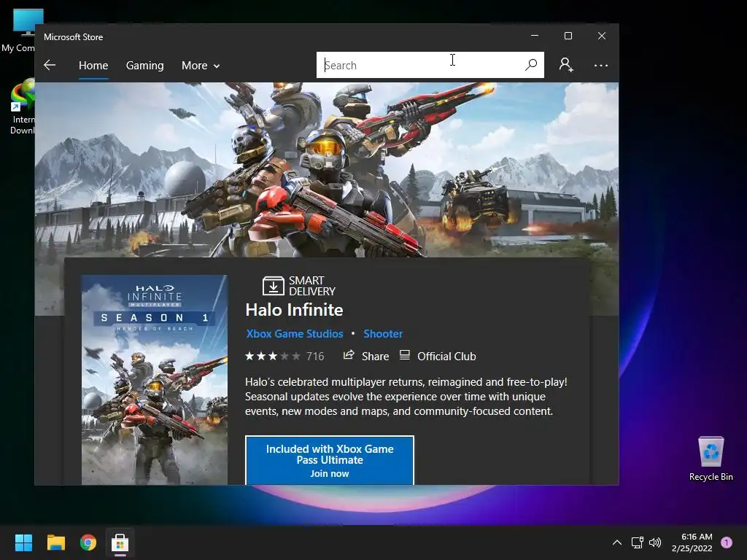
Task: Click the star rating for Halo Infinite
Action: (273, 356)
